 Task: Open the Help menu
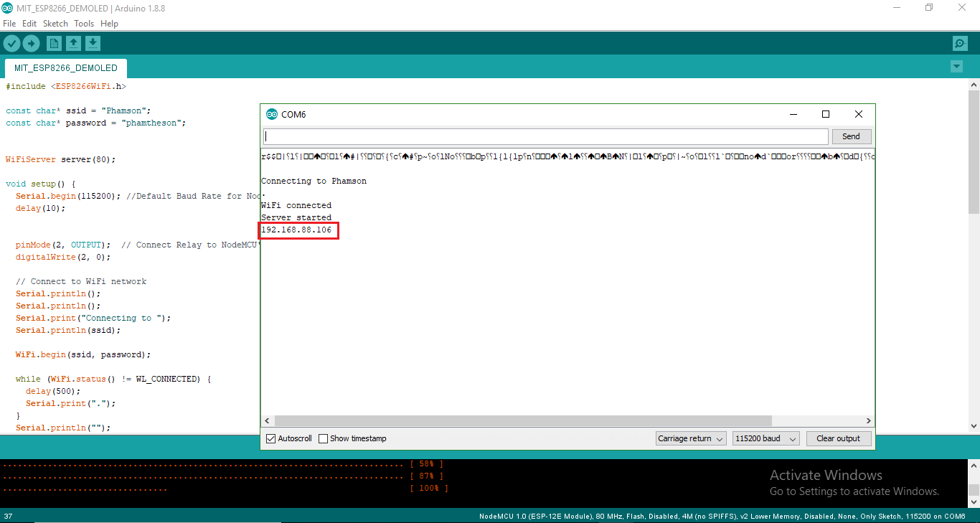(x=109, y=24)
